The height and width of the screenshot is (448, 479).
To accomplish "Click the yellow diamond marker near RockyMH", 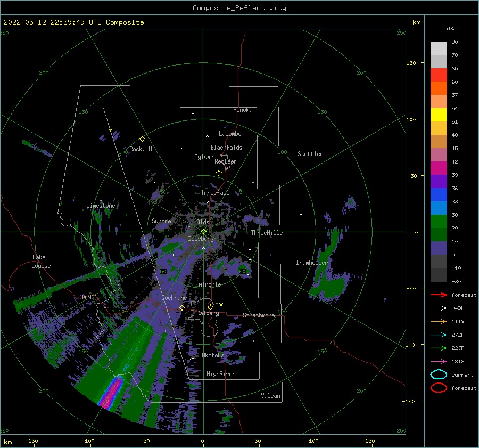I will click(x=142, y=139).
